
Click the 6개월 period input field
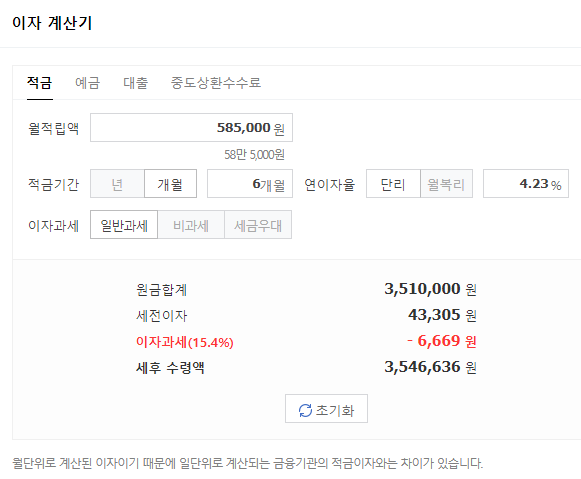pos(250,184)
